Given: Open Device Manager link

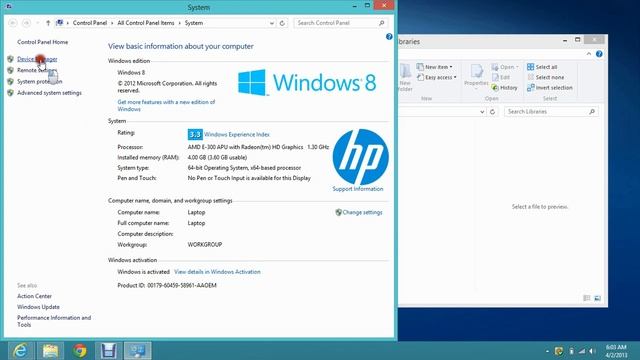Looking at the screenshot, I should coord(37,59).
